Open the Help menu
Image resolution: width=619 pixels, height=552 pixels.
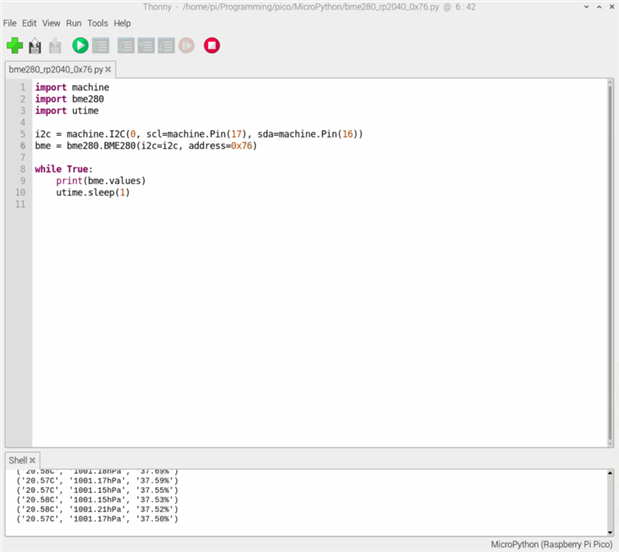122,22
